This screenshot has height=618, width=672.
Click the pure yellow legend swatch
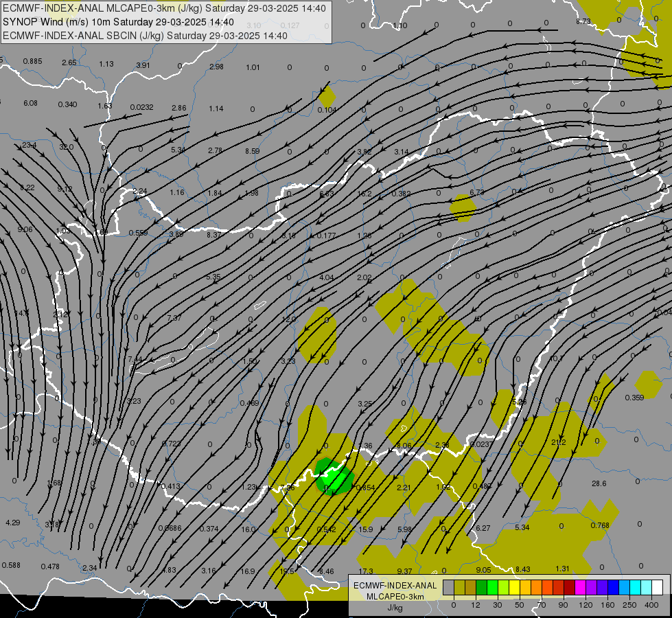click(514, 588)
